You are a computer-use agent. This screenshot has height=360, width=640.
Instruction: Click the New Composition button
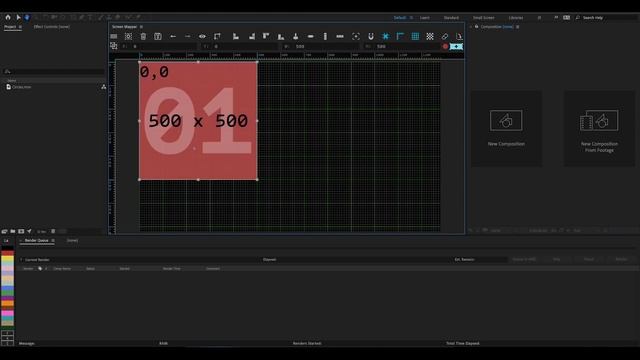click(x=507, y=128)
